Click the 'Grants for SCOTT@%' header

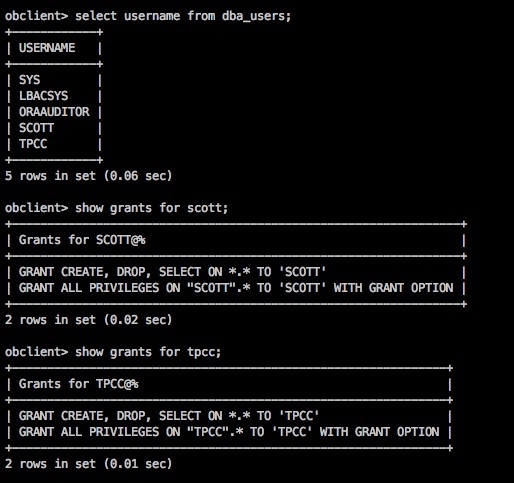click(x=82, y=240)
